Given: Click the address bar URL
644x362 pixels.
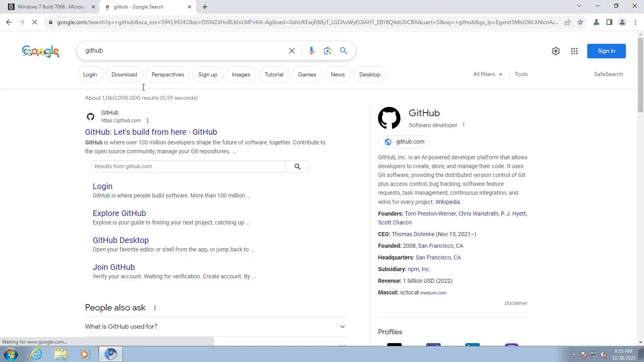Looking at the screenshot, I should pos(308,23).
